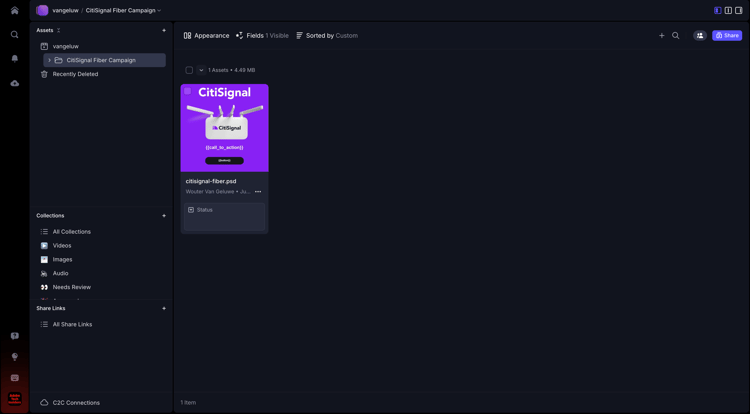The image size is (750, 414).
Task: Select the CitiSignal Fiber Campaign folder row
Action: 104,60
